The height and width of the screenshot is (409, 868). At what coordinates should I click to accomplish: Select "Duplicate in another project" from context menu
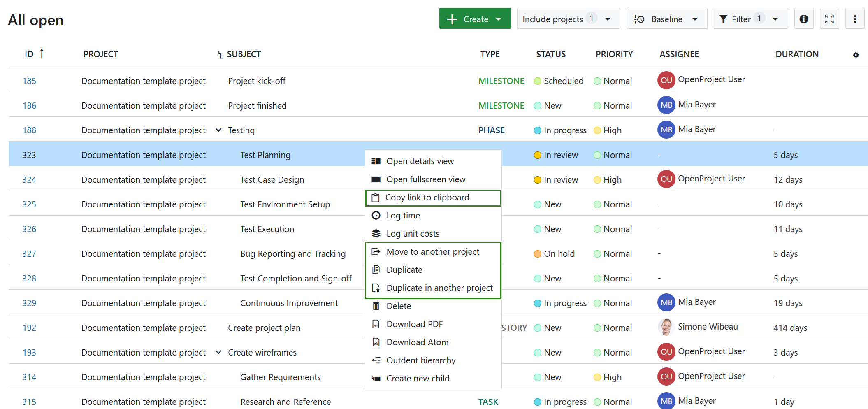click(x=439, y=288)
